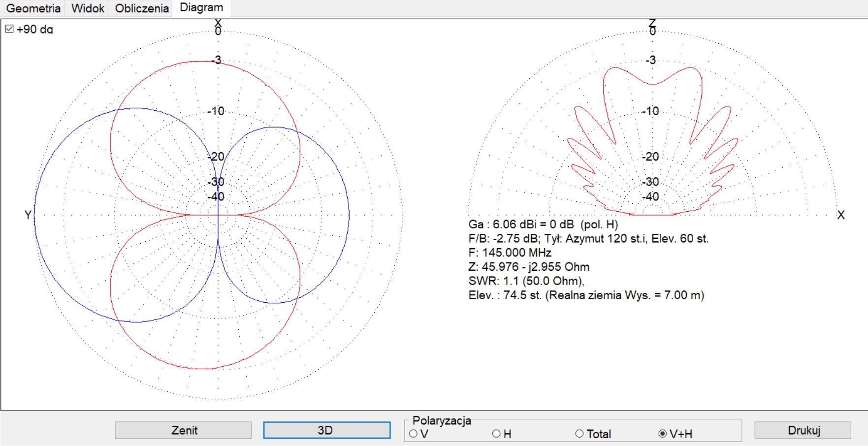
Task: Select V polarization radio button
Action: (414, 434)
